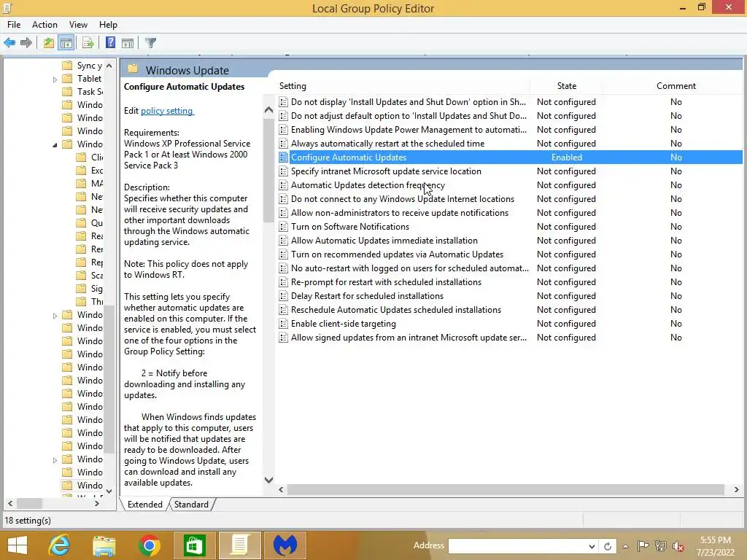The height and width of the screenshot is (560, 747).
Task: Toggle Show/Hide Console Tree icon
Action: 66,43
